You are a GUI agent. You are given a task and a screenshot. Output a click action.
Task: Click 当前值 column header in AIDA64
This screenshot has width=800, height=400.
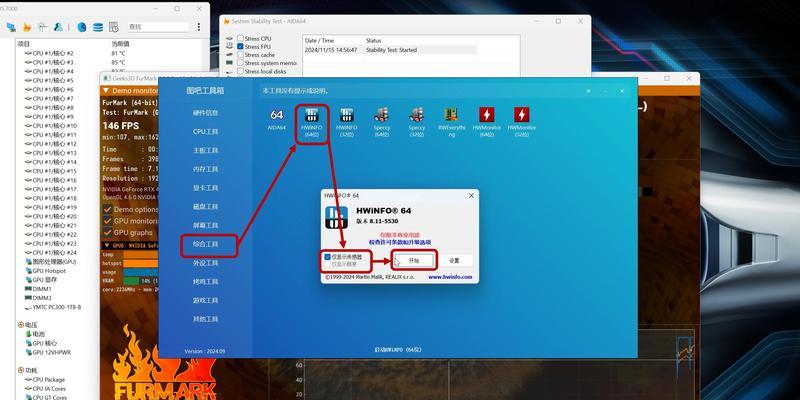120,44
